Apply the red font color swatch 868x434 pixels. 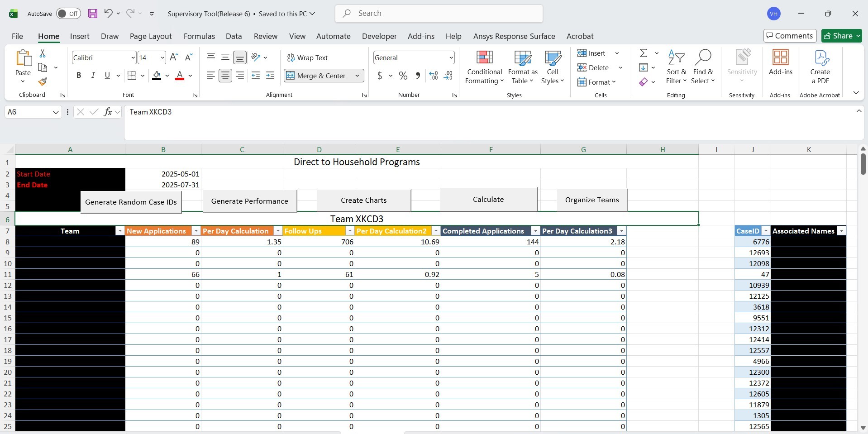tap(179, 76)
